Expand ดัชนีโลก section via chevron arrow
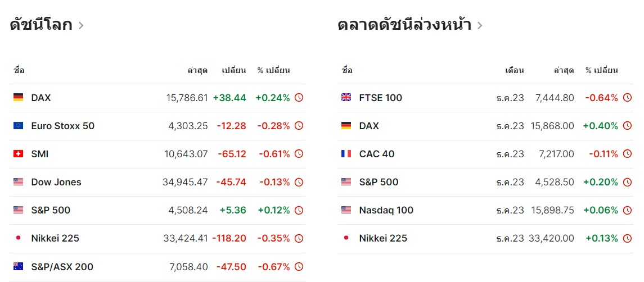Viewport: 644px width, 282px height. click(x=81, y=25)
